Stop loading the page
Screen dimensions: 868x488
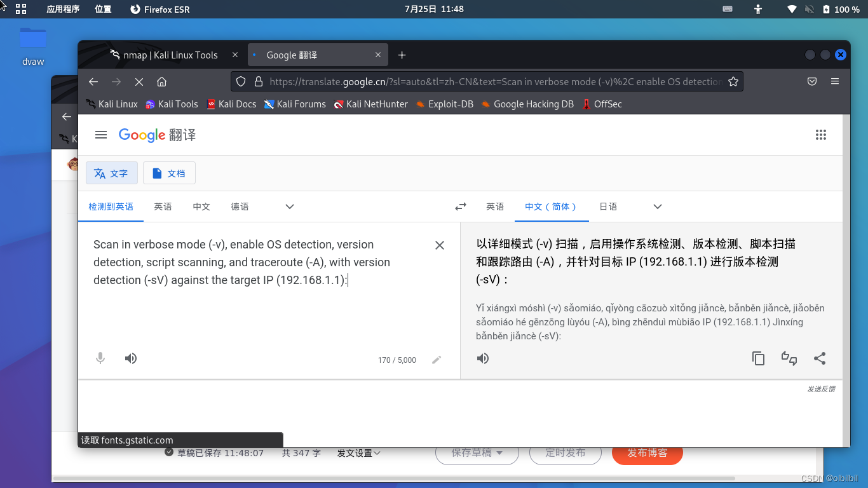point(139,81)
